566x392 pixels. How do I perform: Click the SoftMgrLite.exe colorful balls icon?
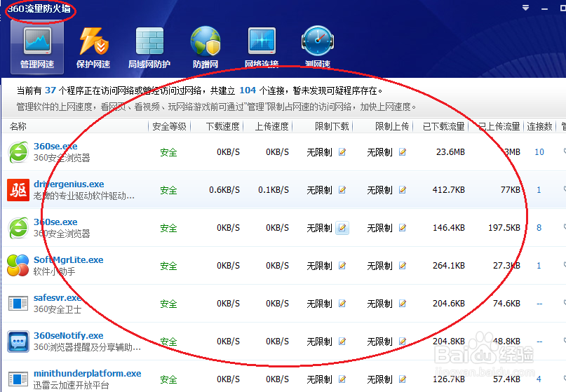[x=18, y=265]
